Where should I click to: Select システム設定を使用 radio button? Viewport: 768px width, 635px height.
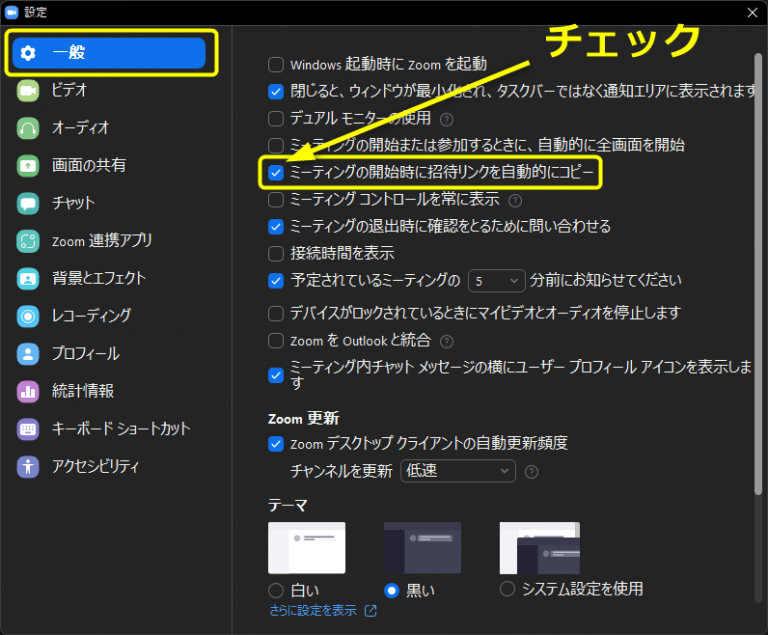[507, 589]
